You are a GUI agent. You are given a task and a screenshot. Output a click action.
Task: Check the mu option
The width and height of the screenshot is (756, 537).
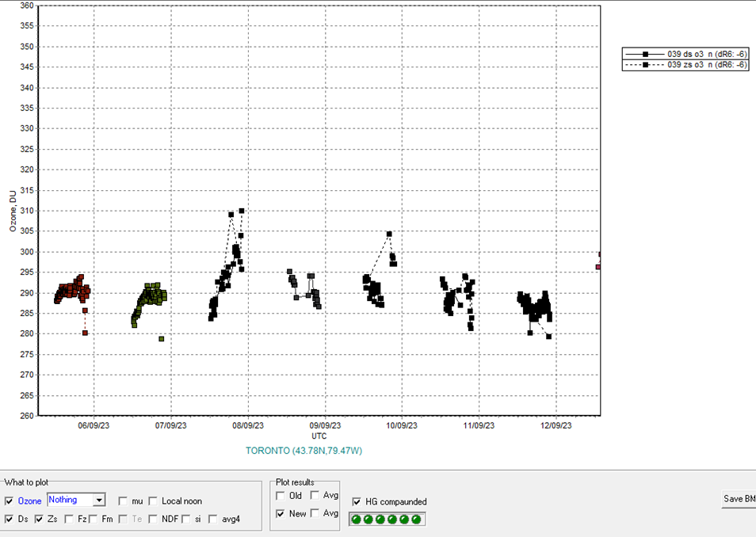tap(124, 501)
